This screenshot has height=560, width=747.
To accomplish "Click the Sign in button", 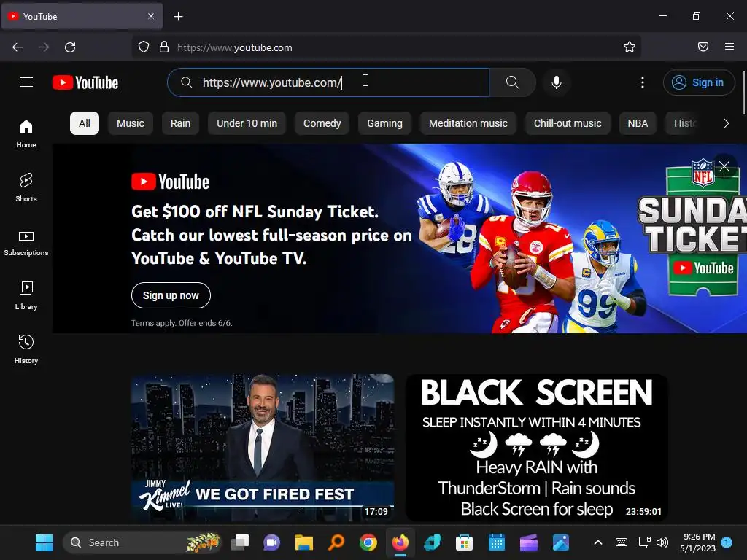I will click(698, 82).
